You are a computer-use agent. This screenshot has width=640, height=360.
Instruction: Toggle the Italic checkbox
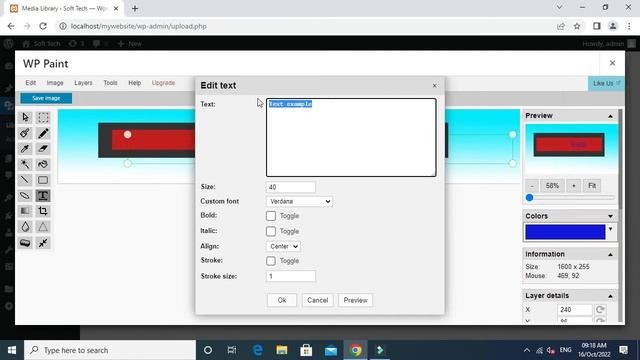[271, 231]
